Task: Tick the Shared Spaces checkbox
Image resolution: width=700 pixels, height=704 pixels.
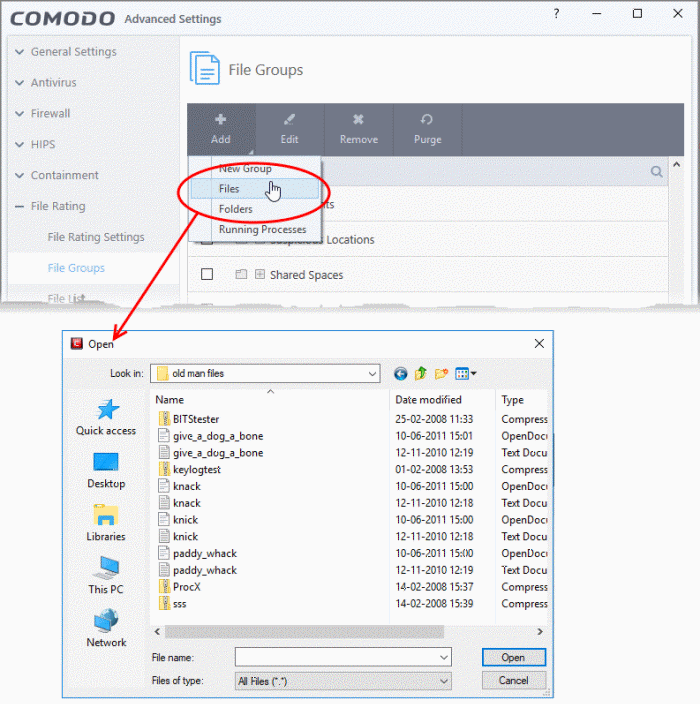Action: 207,274
